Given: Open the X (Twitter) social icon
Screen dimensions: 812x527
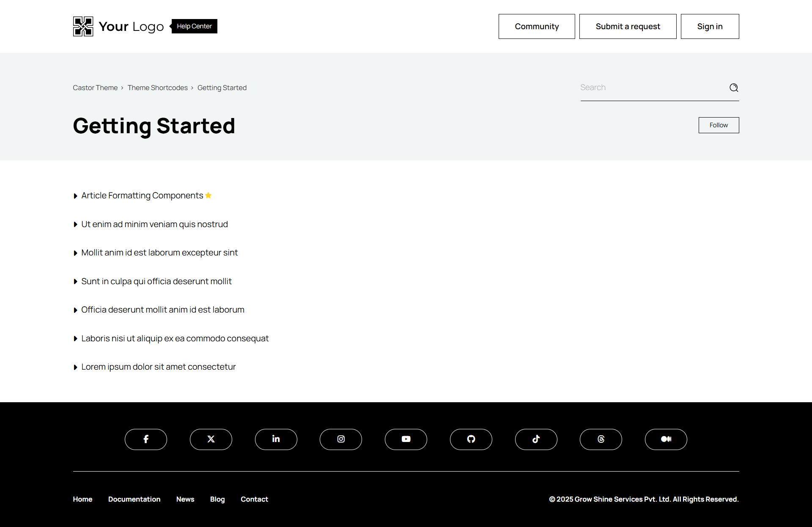Looking at the screenshot, I should pos(211,439).
